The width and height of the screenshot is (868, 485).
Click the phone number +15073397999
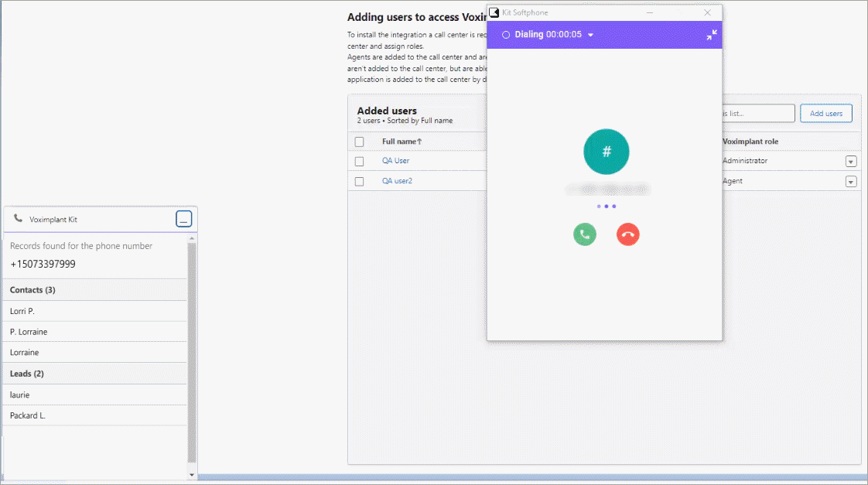click(43, 264)
